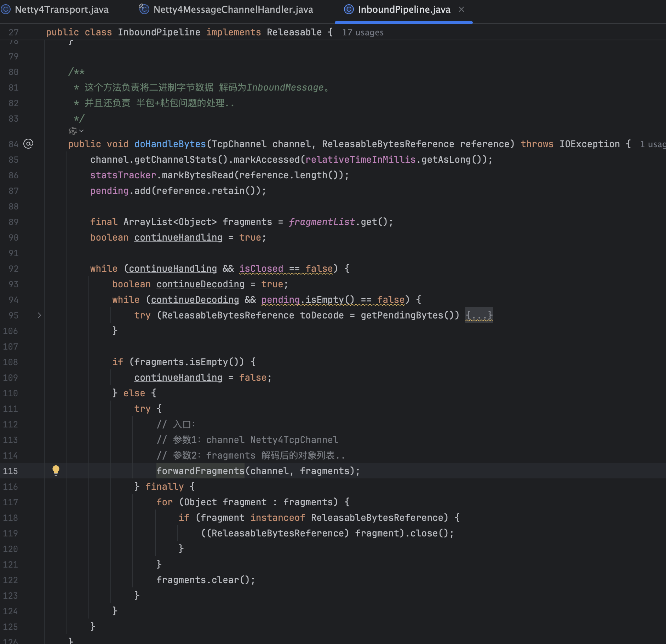Close the InboundPipeline.java tab
Screen dimensions: 666x644
(x=461, y=10)
